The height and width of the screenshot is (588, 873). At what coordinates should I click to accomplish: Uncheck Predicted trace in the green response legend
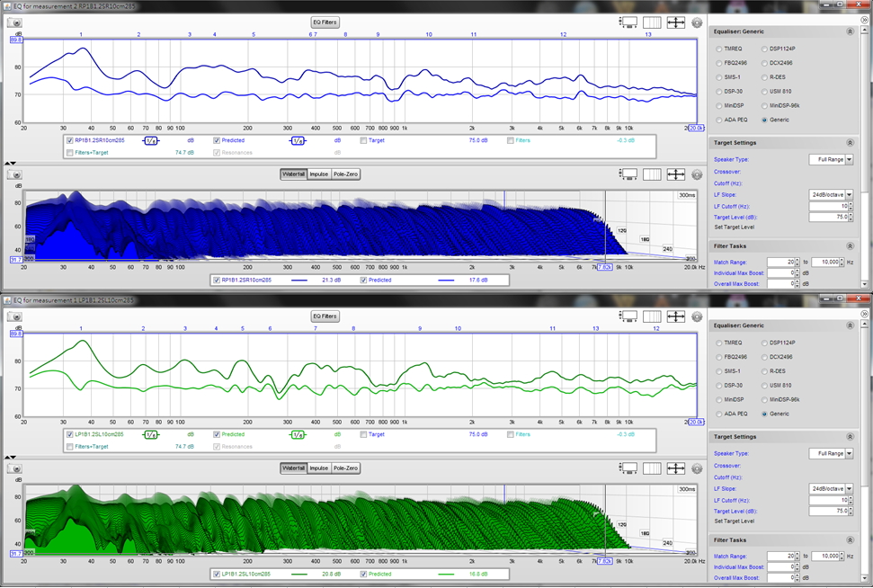pyautogui.click(x=217, y=434)
